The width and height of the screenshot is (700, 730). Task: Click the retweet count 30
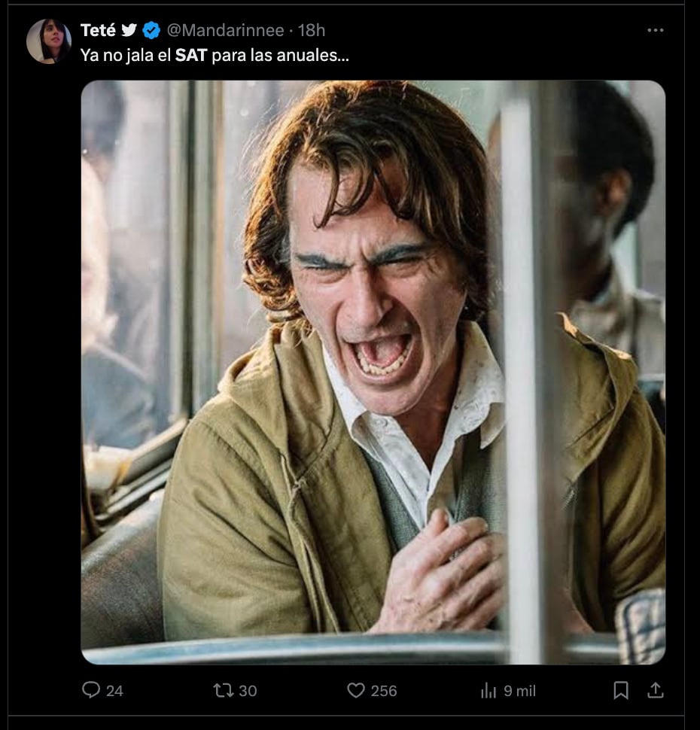(248, 691)
